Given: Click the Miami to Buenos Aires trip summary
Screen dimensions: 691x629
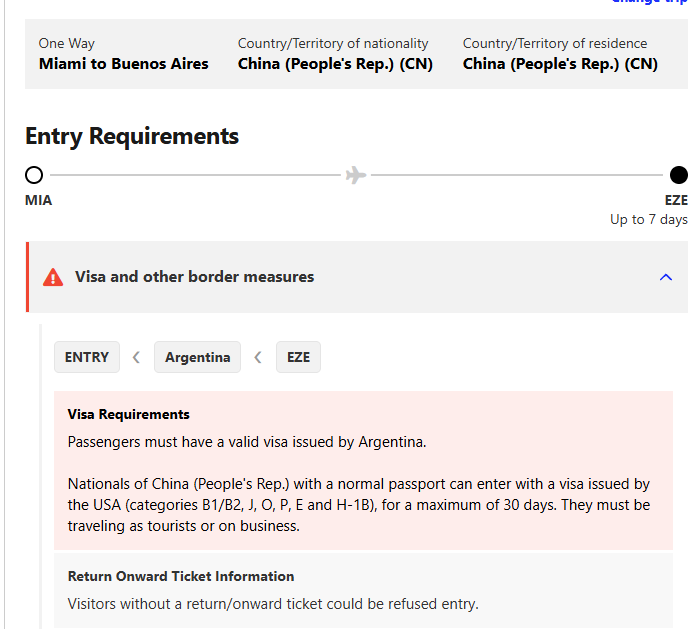Looking at the screenshot, I should click(x=124, y=64).
